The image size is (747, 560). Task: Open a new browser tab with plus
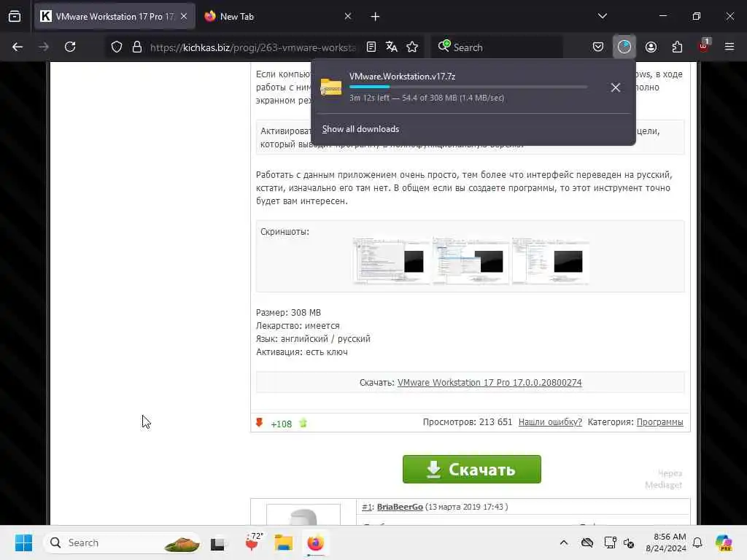point(375,17)
